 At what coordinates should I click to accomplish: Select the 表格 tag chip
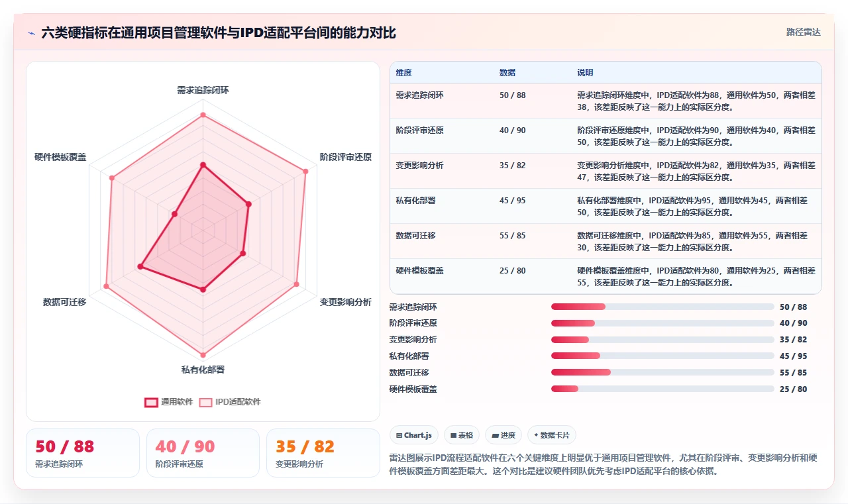(462, 435)
